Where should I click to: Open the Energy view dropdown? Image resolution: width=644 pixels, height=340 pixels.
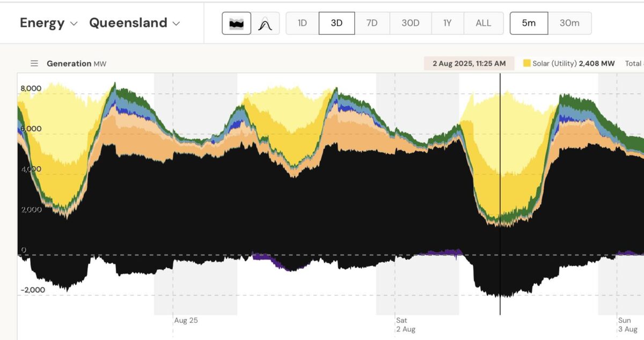coord(49,23)
